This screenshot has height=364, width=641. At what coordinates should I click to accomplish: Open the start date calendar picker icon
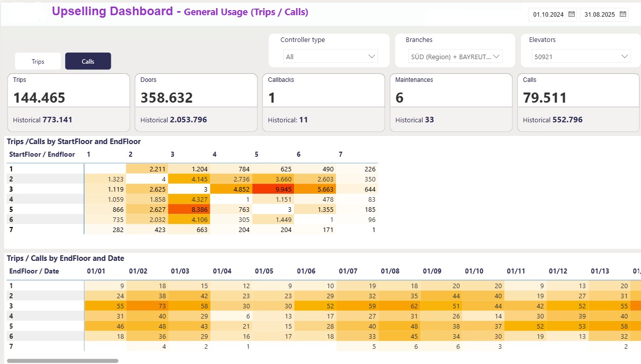pyautogui.click(x=571, y=14)
